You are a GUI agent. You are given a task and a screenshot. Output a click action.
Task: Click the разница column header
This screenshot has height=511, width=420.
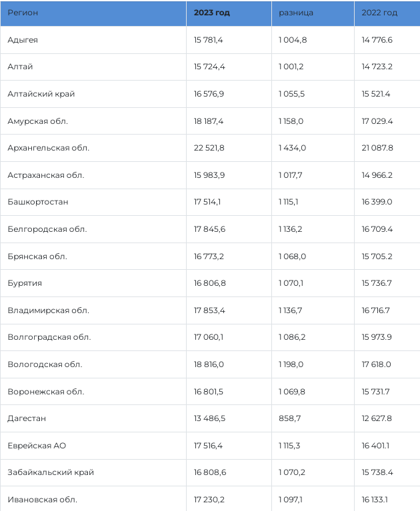click(x=296, y=13)
